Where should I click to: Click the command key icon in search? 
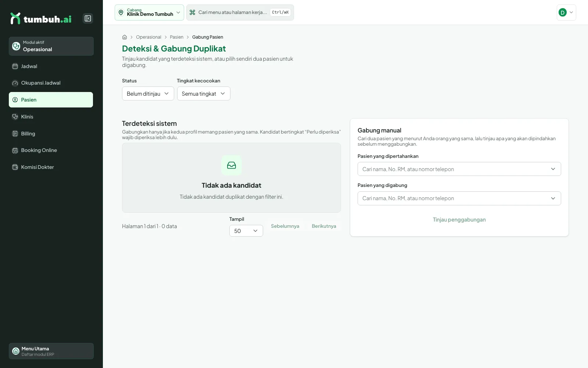click(192, 13)
